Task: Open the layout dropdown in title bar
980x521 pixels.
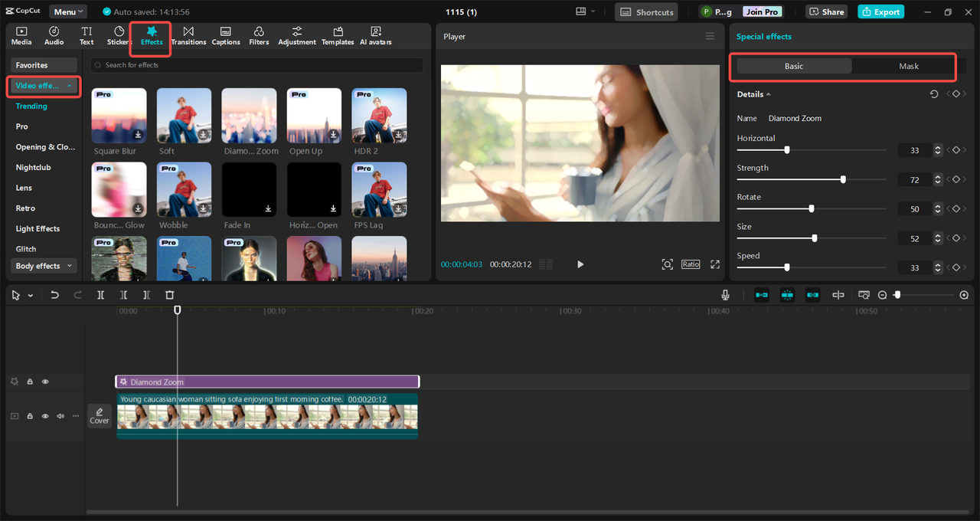Action: pyautogui.click(x=585, y=11)
